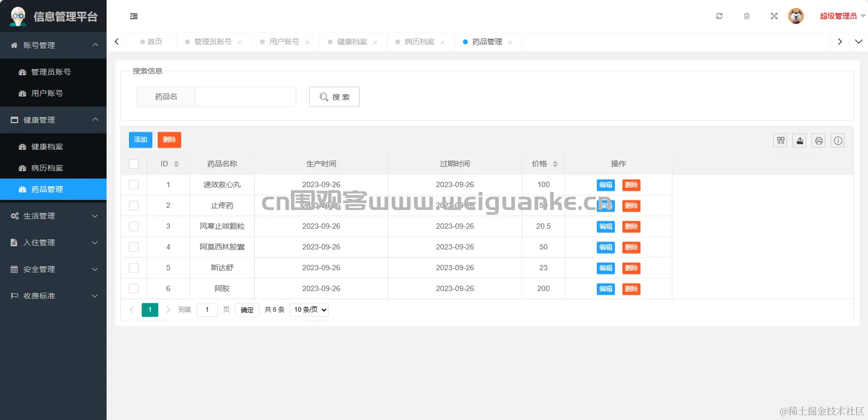Click the print table icon

coord(819,141)
